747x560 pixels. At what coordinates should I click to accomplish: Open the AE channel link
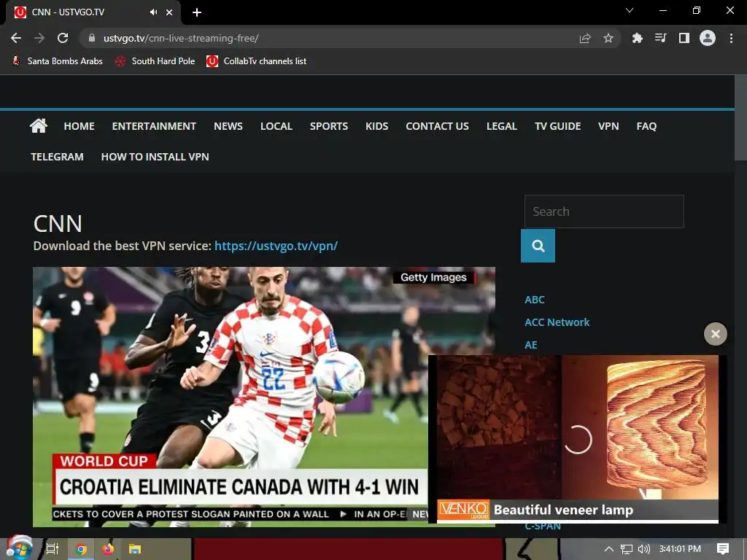point(531,345)
